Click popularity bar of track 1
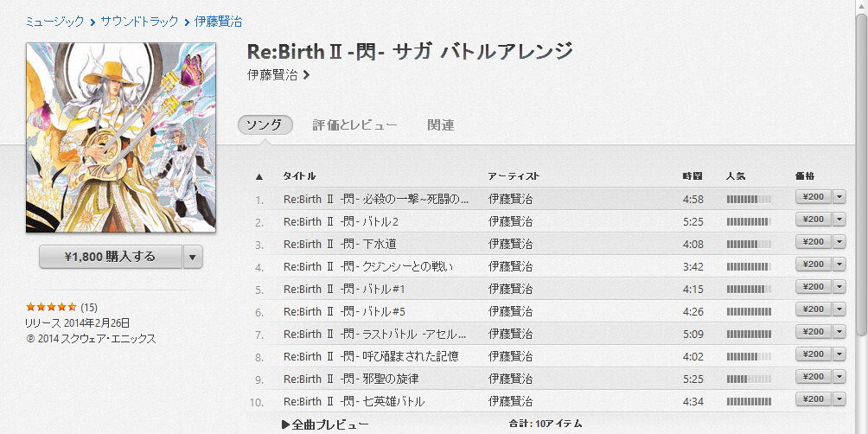Image resolution: width=868 pixels, height=434 pixels. click(749, 199)
